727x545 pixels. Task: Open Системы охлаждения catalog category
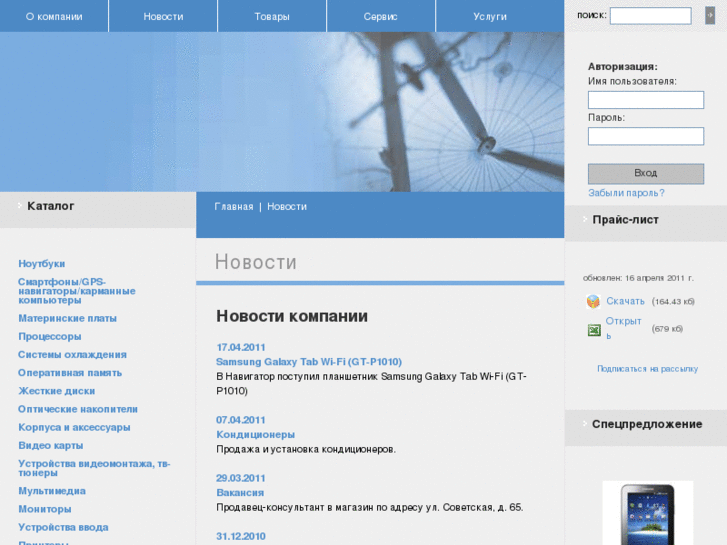coord(72,354)
